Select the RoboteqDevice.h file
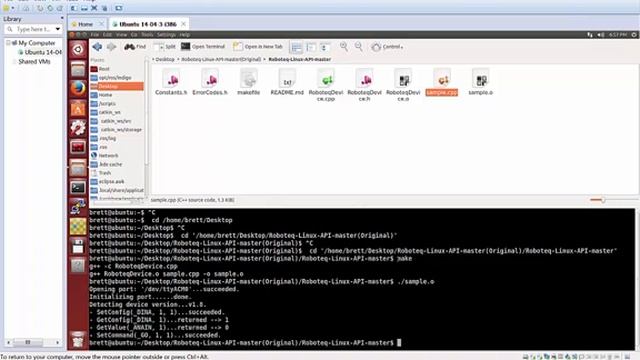 pos(364,85)
